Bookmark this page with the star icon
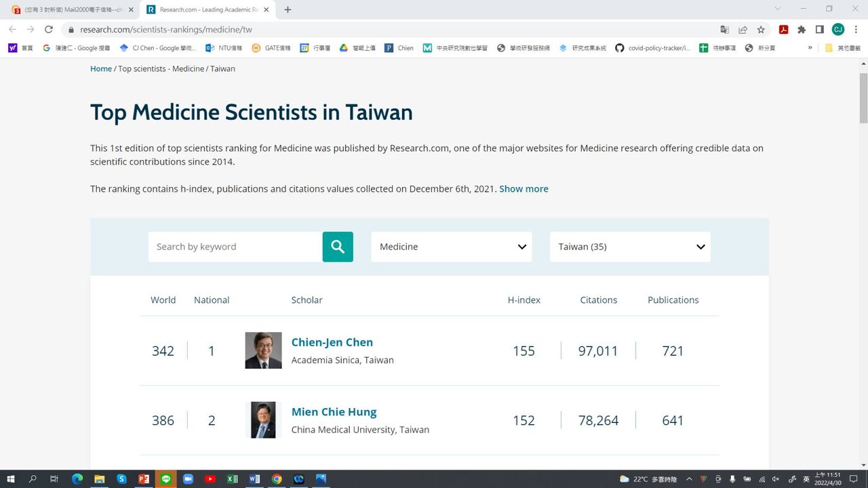Image resolution: width=868 pixels, height=488 pixels. click(x=761, y=29)
